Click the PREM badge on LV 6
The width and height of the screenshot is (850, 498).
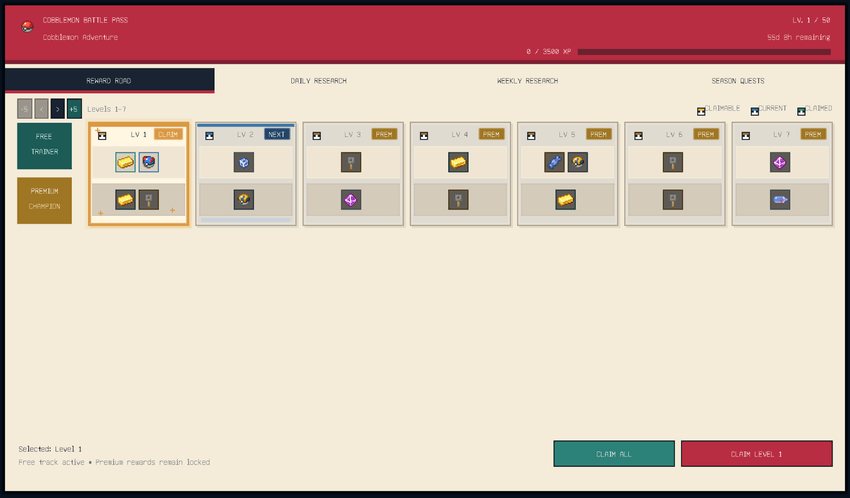click(x=706, y=134)
